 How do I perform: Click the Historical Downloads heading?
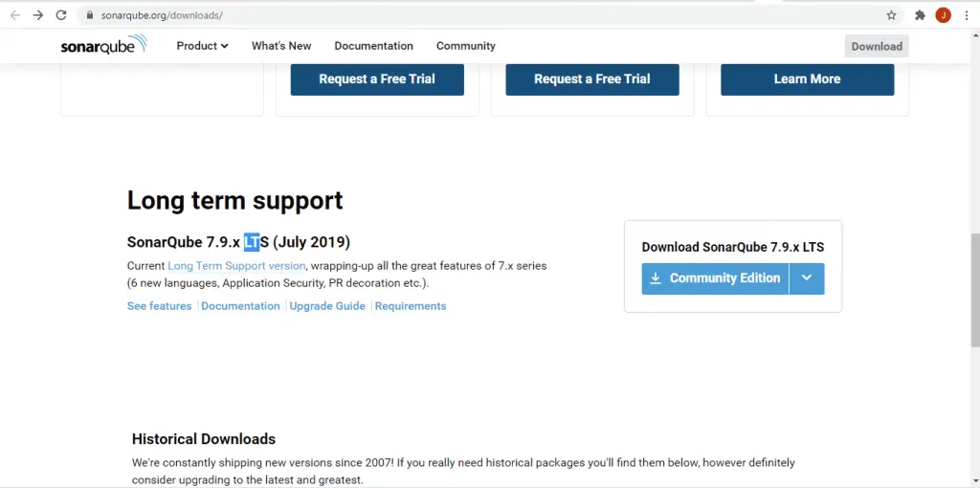coord(204,439)
